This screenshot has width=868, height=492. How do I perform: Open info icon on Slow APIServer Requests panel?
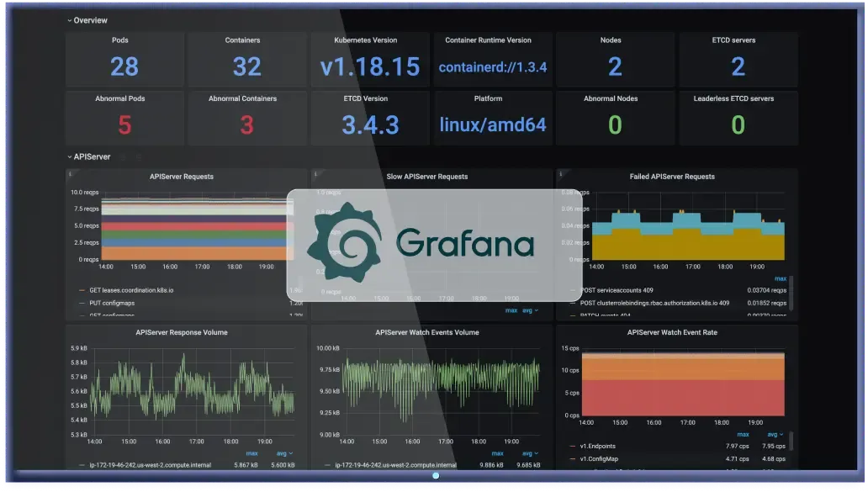(315, 174)
